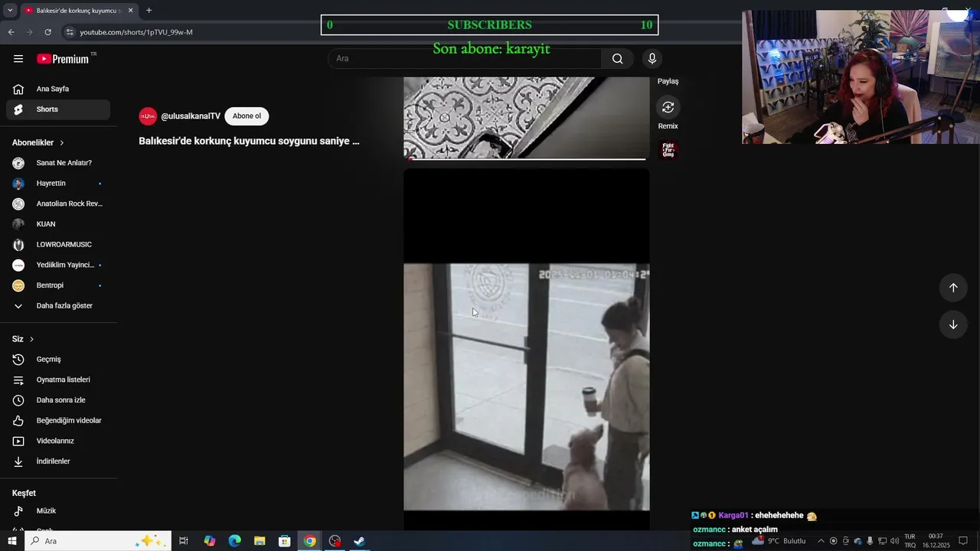Show hidden system tray icons
Screen dimensions: 980x551
click(x=821, y=541)
